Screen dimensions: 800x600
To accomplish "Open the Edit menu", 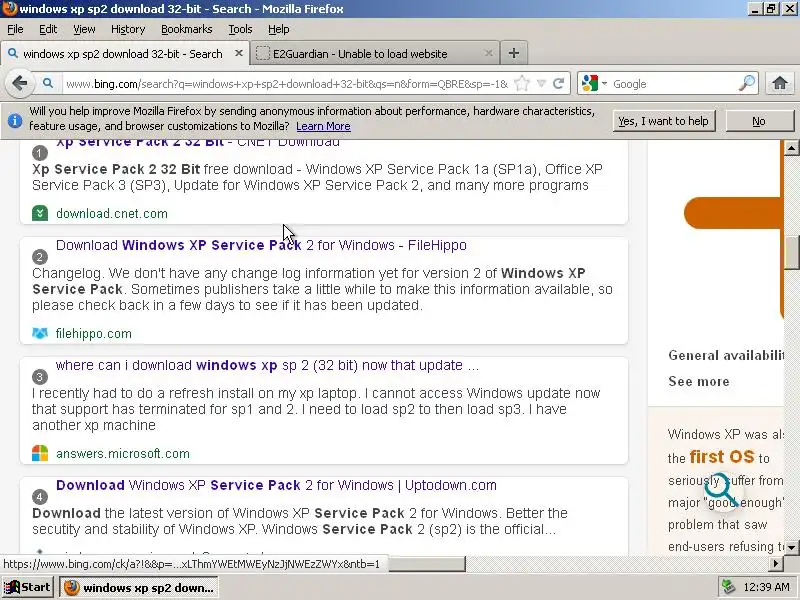I will tap(48, 29).
